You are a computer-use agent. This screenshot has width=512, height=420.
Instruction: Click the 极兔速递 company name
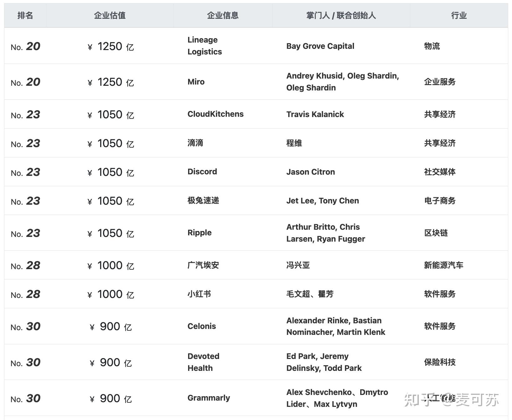point(203,200)
